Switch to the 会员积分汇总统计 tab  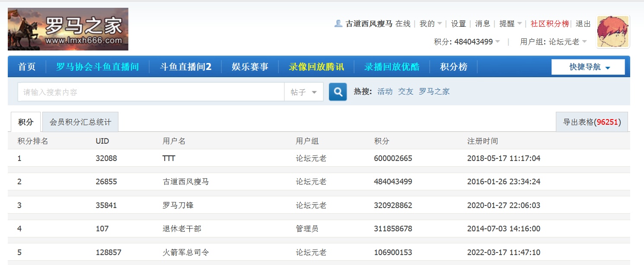80,122
